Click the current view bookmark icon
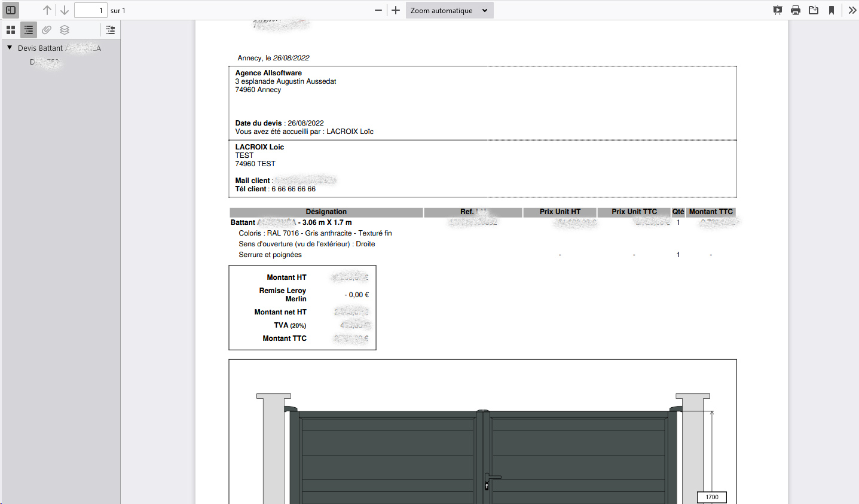Image resolution: width=859 pixels, height=504 pixels. 832,10
